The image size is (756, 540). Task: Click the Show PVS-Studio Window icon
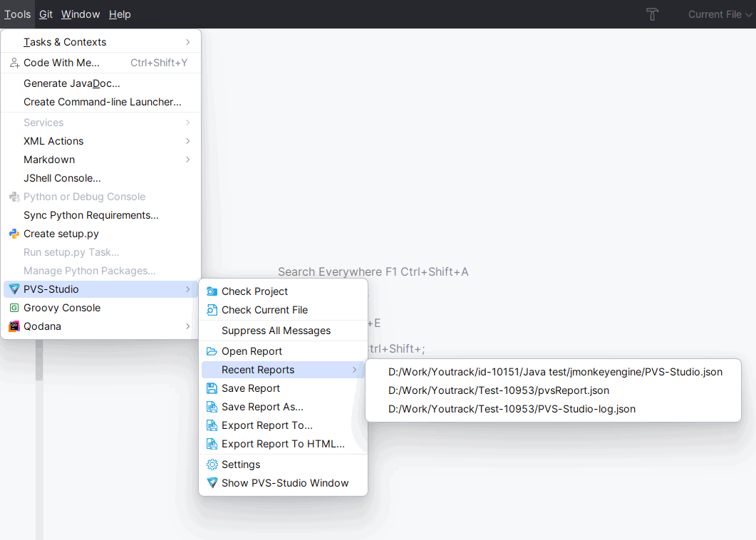212,483
